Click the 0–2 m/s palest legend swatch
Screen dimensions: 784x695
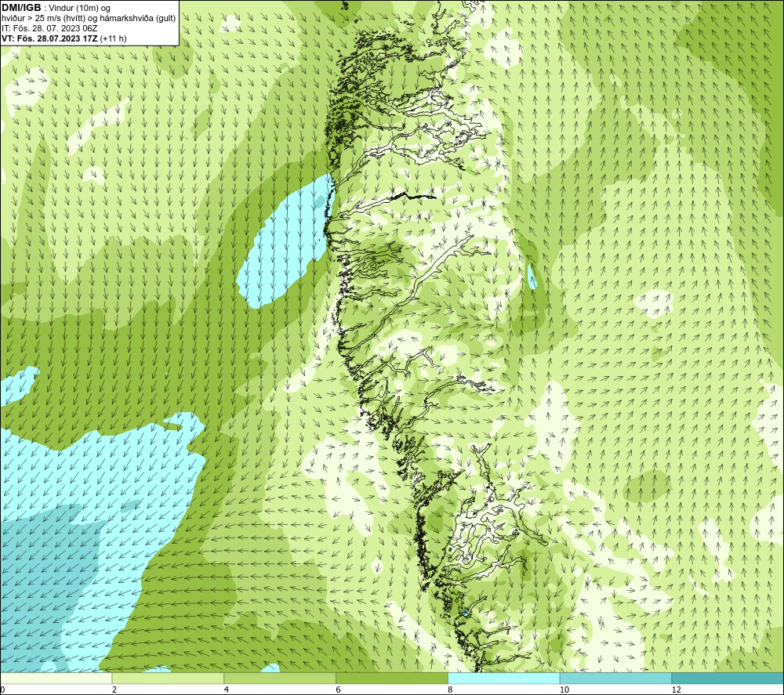(x=56, y=678)
